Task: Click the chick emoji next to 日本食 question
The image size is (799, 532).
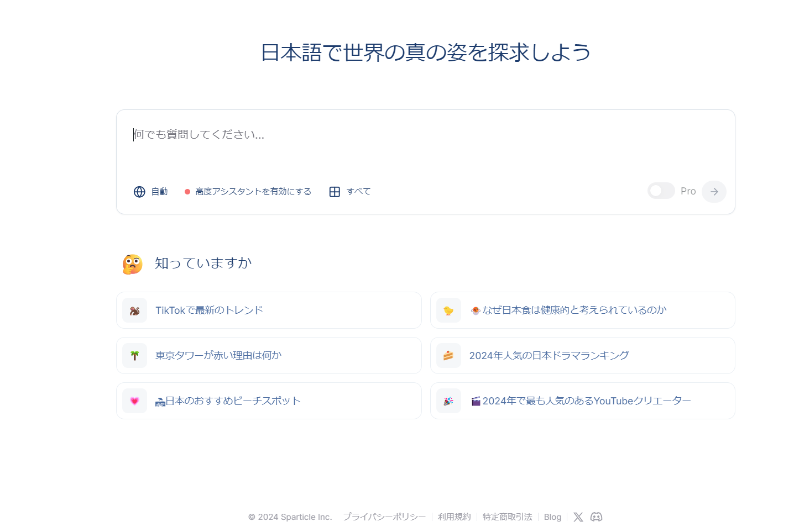Action: pyautogui.click(x=448, y=310)
